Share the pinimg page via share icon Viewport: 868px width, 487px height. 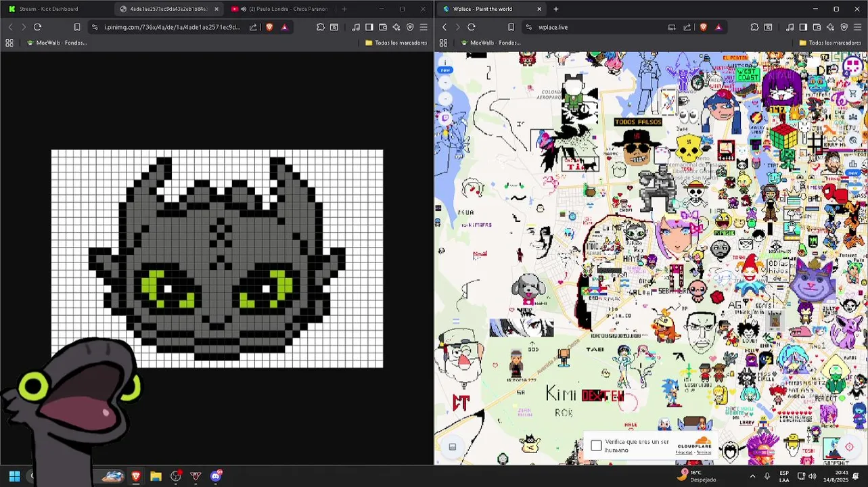pyautogui.click(x=253, y=27)
